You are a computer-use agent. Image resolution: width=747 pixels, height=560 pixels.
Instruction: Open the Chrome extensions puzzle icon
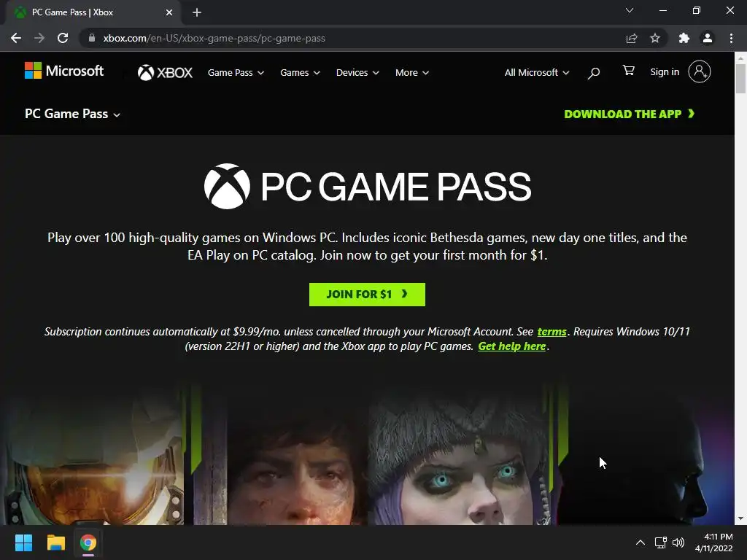[684, 38]
